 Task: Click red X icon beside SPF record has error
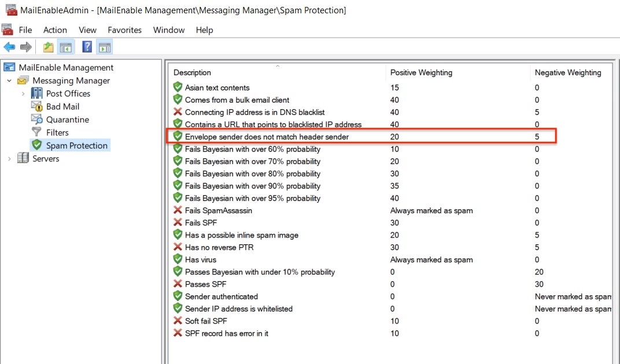[178, 333]
